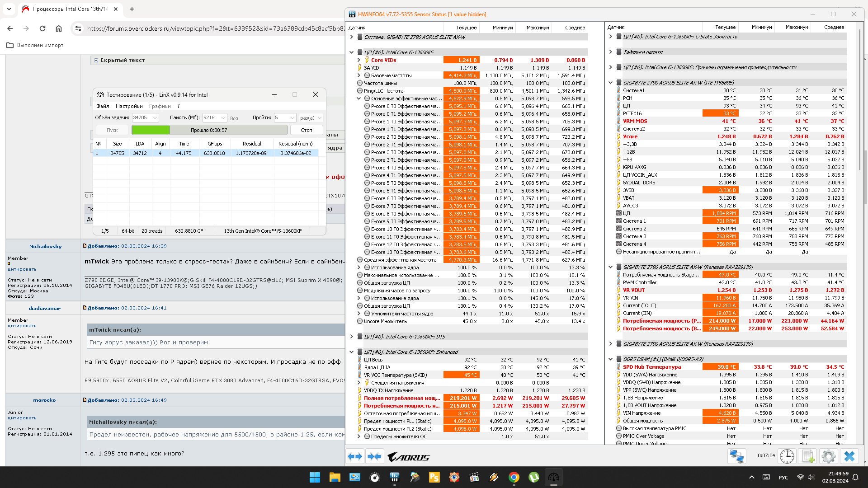Expand the Core VIDs tree row
868x488 pixels.
[359, 60]
